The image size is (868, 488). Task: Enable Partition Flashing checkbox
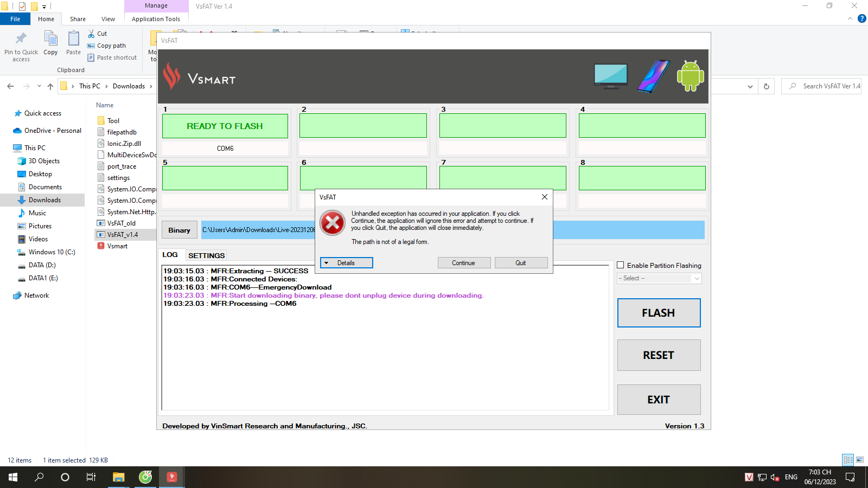(x=621, y=265)
